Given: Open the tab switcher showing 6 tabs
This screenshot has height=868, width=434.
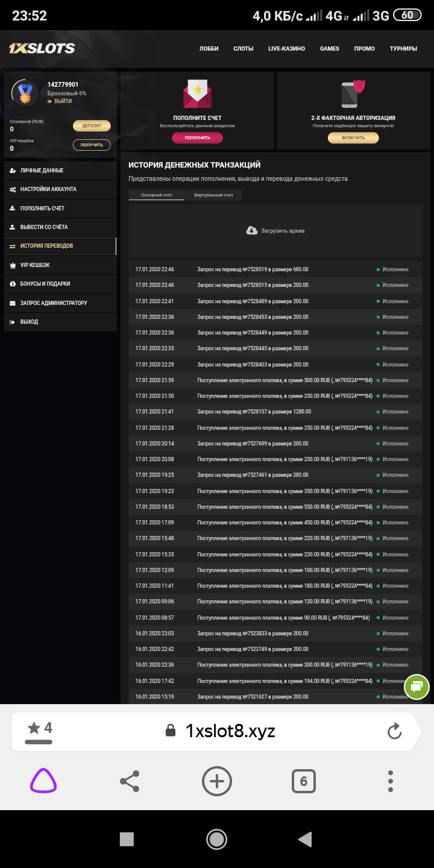Looking at the screenshot, I should pyautogui.click(x=303, y=781).
